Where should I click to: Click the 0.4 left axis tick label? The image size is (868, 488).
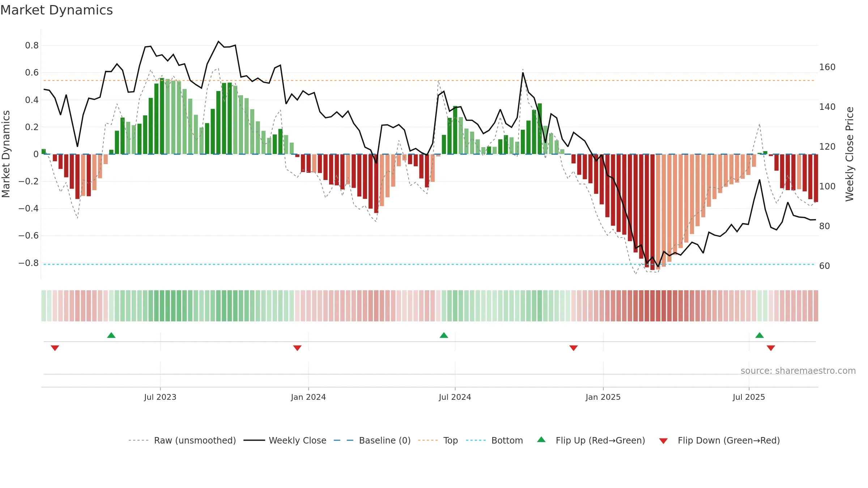(x=32, y=100)
